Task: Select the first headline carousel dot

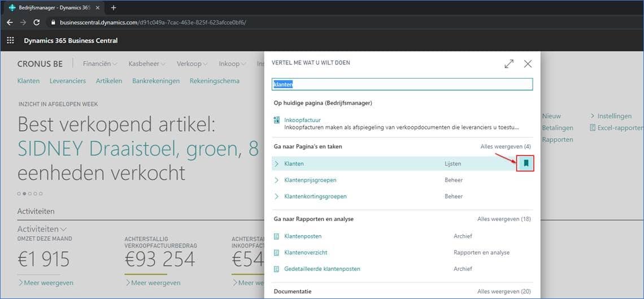Action: pyautogui.click(x=19, y=193)
